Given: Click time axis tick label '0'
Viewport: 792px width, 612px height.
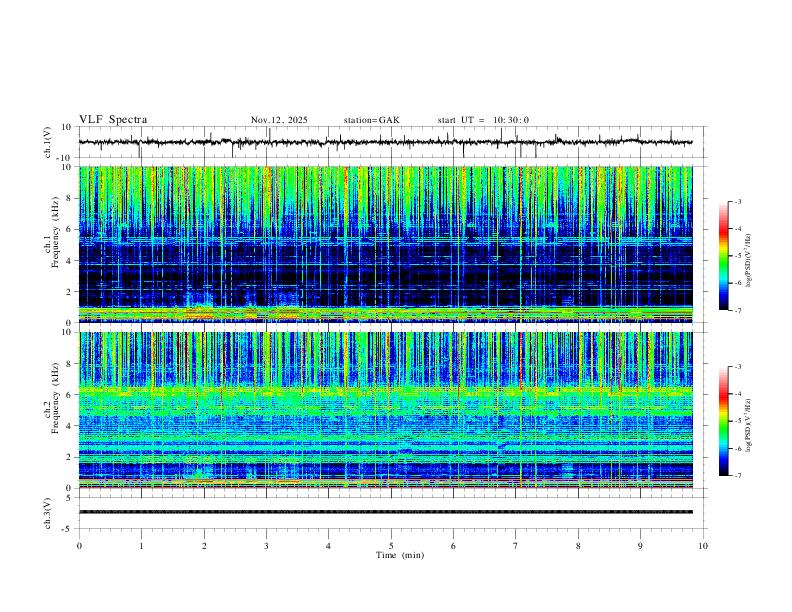Looking at the screenshot, I should (79, 546).
